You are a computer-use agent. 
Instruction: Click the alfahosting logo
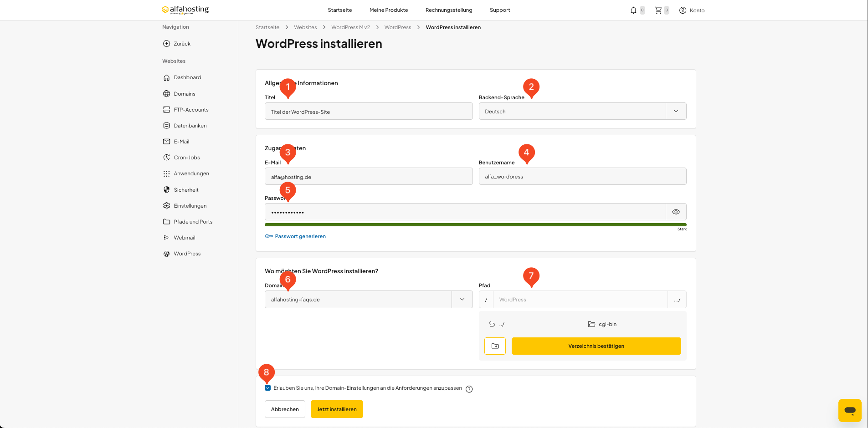point(185,10)
